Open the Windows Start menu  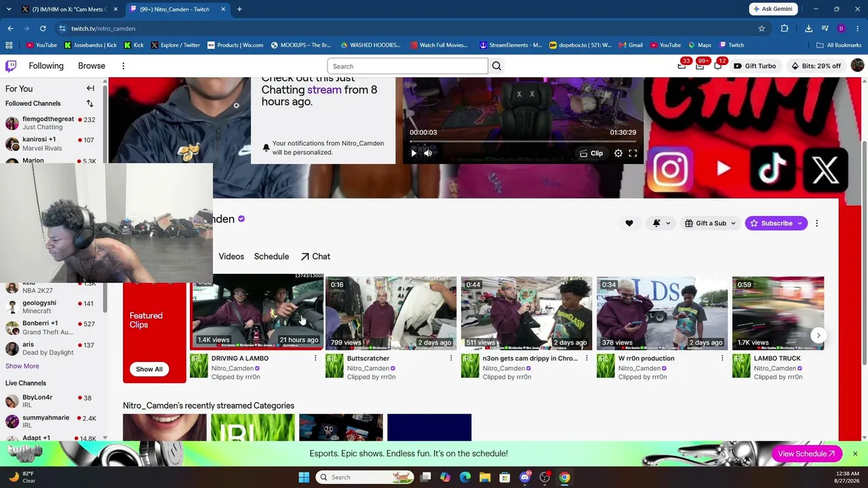[304, 477]
